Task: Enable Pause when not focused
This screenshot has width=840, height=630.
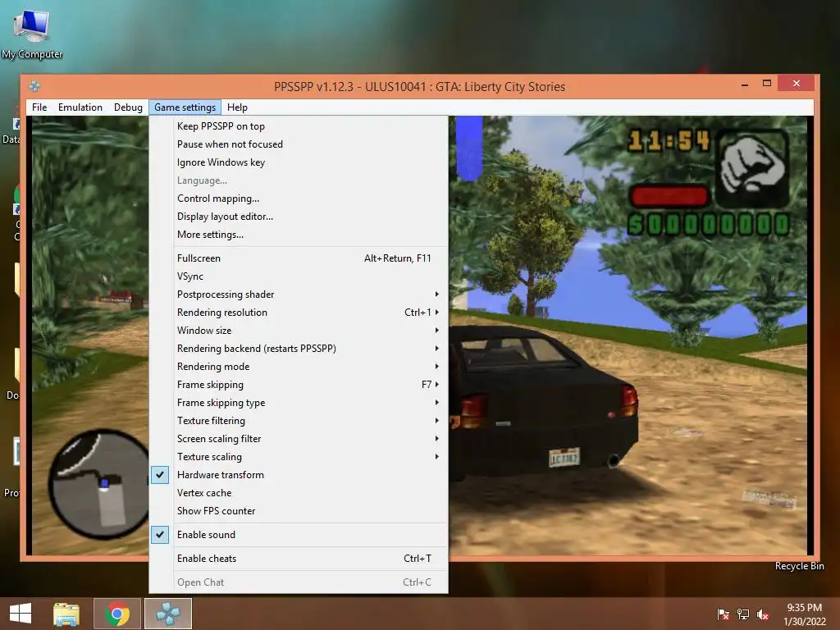Action: point(299,144)
